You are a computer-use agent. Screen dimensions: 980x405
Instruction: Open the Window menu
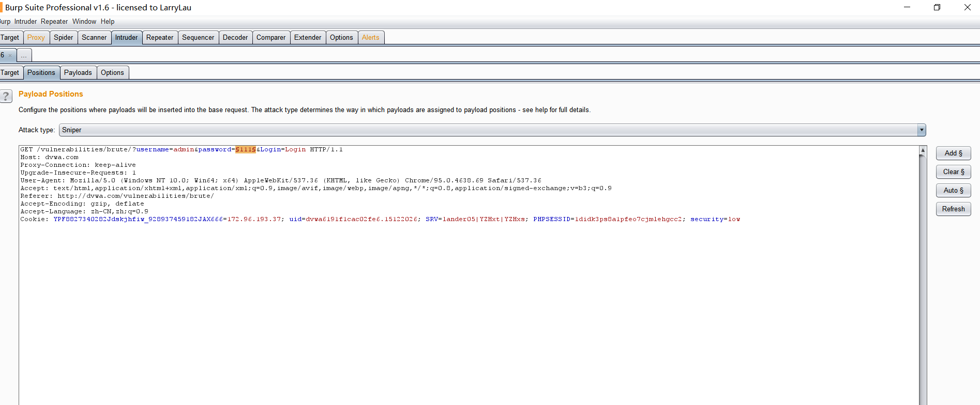pyautogui.click(x=84, y=21)
